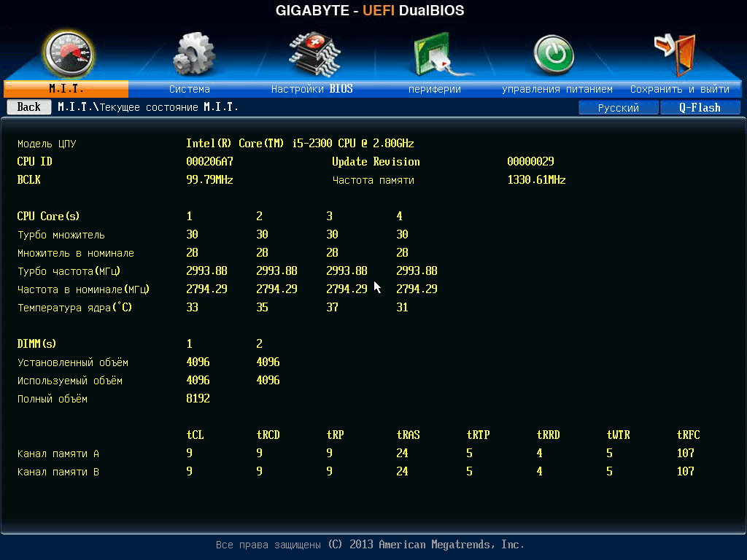Viewport: 747px width, 560px height.
Task: Click the tRRD column header
Action: click(548, 435)
